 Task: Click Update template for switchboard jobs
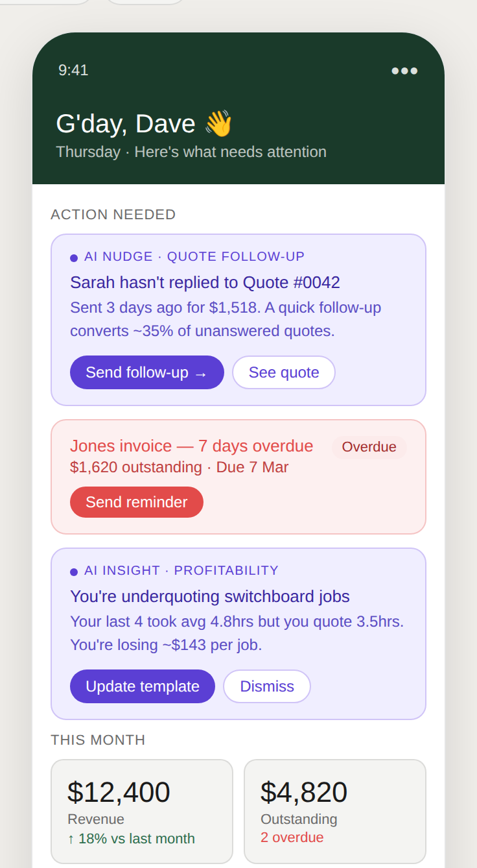(142, 686)
